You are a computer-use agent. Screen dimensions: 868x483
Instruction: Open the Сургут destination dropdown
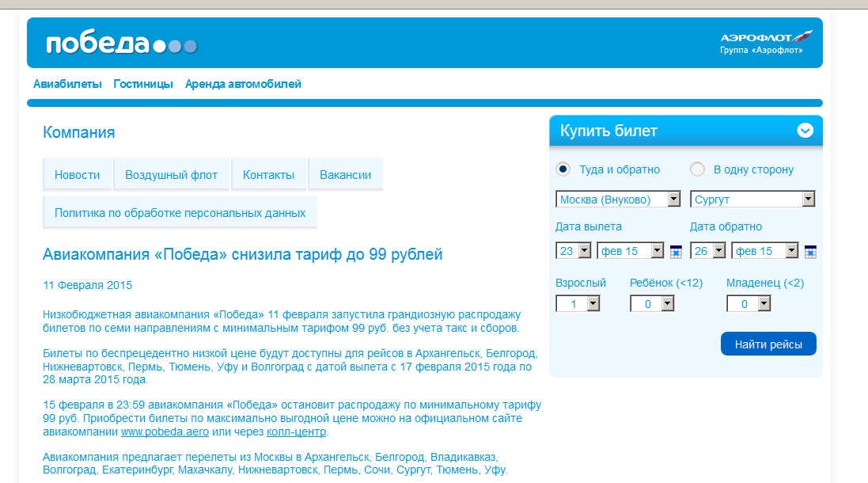click(752, 200)
